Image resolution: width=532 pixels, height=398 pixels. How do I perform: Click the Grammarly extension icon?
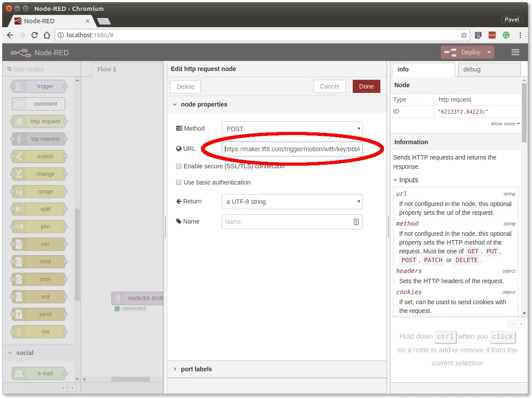(506, 35)
